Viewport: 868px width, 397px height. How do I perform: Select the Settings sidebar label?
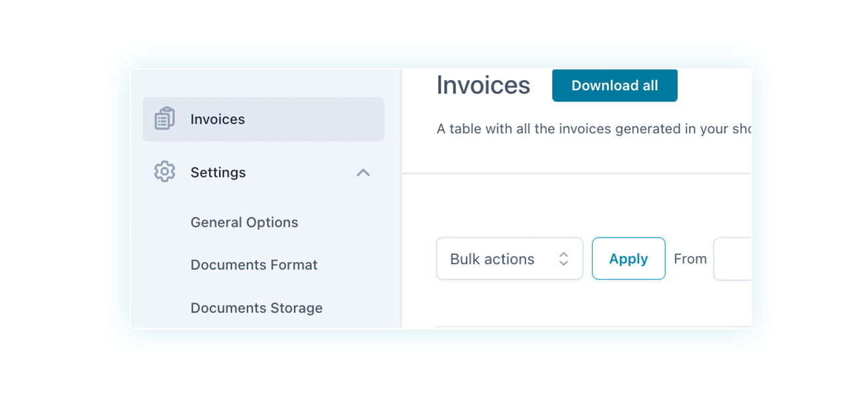(x=218, y=172)
